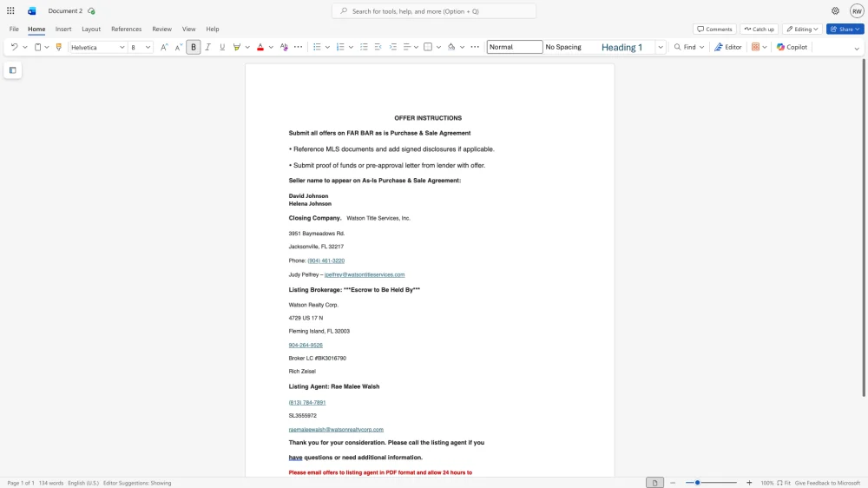Apply the text highlight color marker
Image resolution: width=868 pixels, height=488 pixels.
click(237, 47)
